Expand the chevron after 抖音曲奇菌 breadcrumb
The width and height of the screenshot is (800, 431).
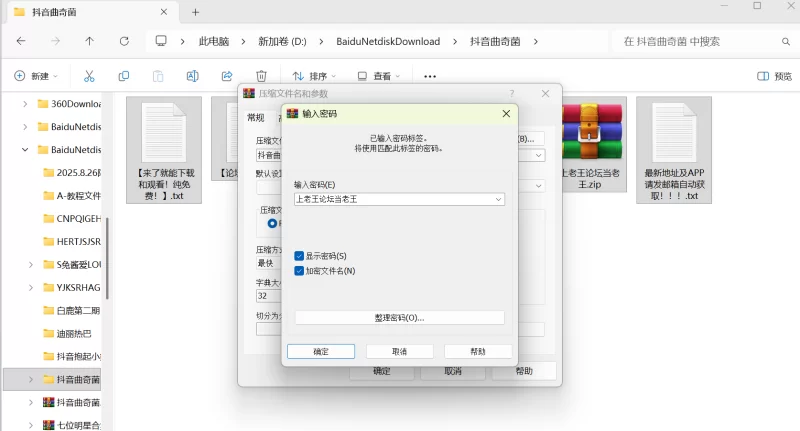(x=536, y=41)
